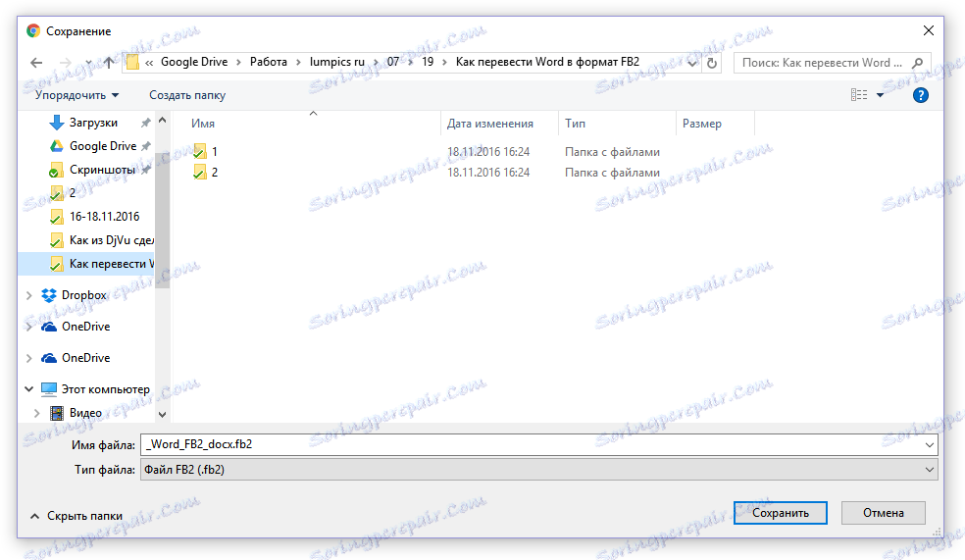This screenshot has height=560, width=965.
Task: Open recent locations dropdown arrow
Action: 88,63
